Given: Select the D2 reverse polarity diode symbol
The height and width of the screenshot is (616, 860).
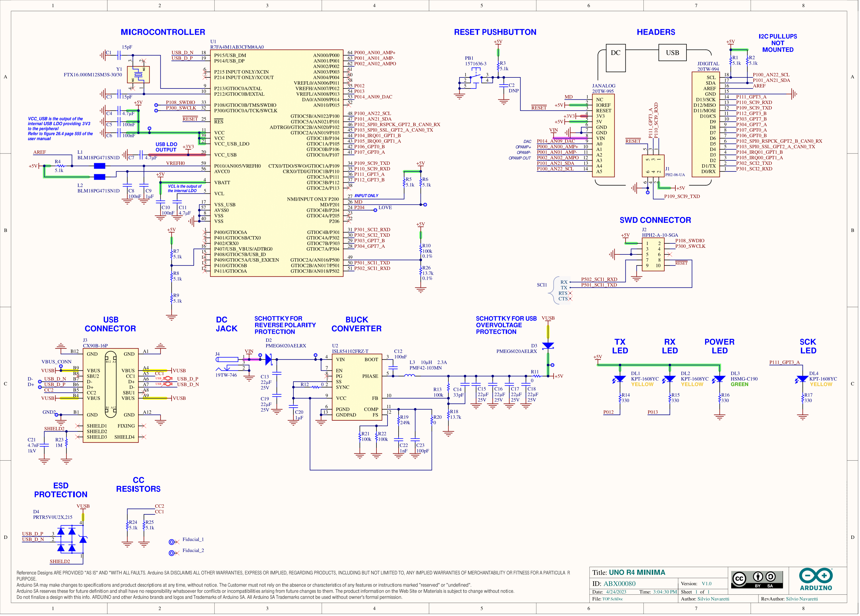Looking at the screenshot, I should (x=269, y=359).
